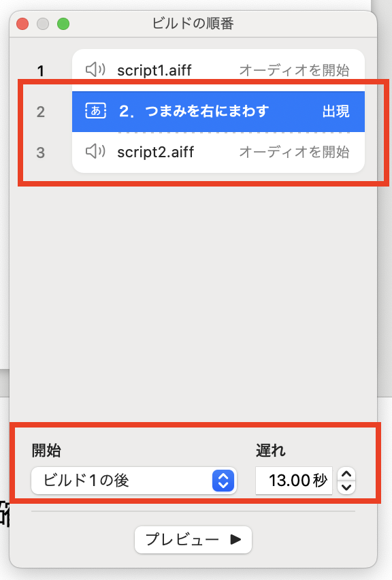
Task: Decrease delay with the down stepper arrow
Action: click(346, 487)
